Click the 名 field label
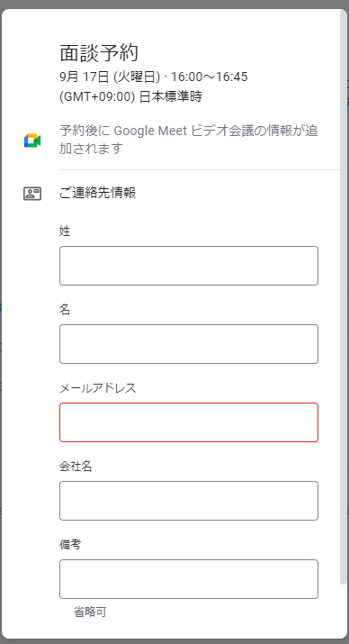This screenshot has width=349, height=644. click(65, 310)
